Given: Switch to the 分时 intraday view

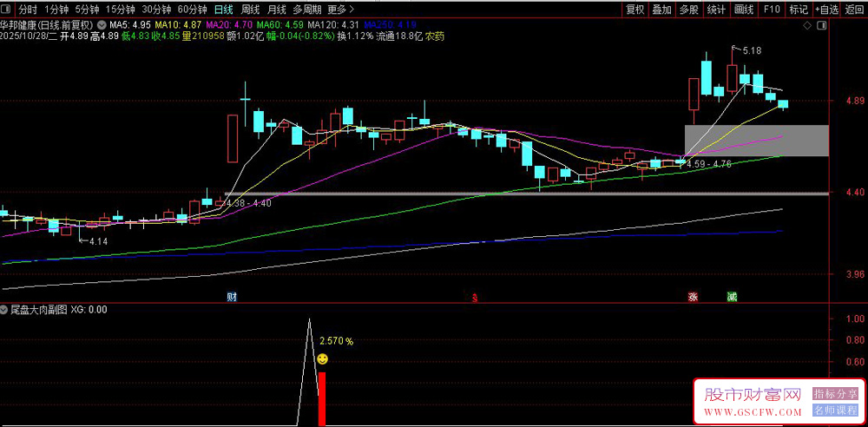Looking at the screenshot, I should click(x=29, y=10).
